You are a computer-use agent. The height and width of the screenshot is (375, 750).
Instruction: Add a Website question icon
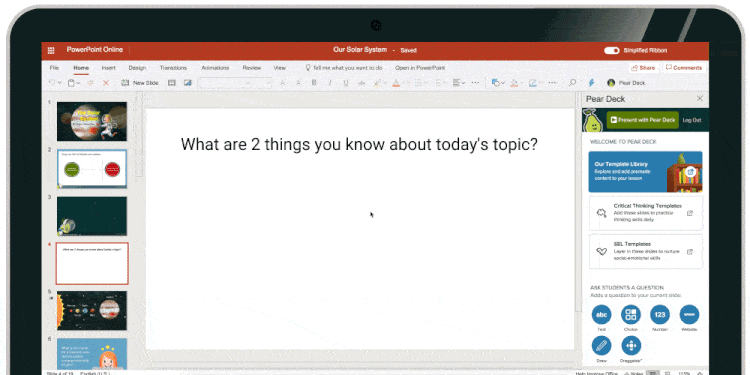tap(689, 315)
